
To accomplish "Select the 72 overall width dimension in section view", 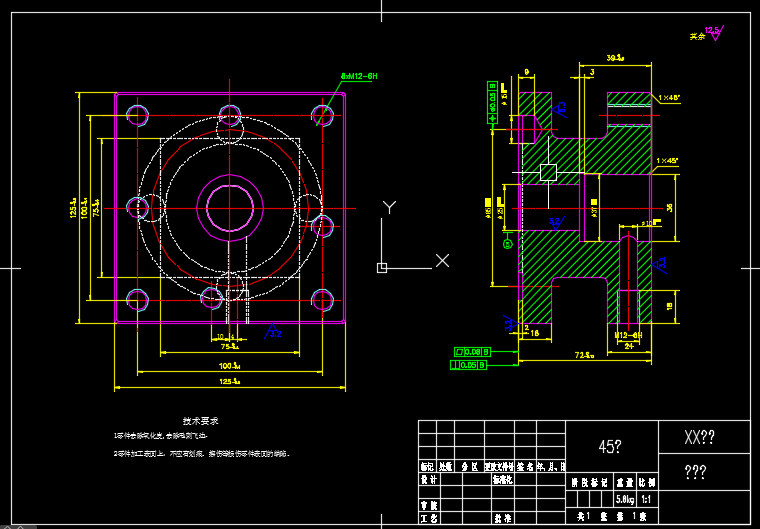I will tap(584, 355).
